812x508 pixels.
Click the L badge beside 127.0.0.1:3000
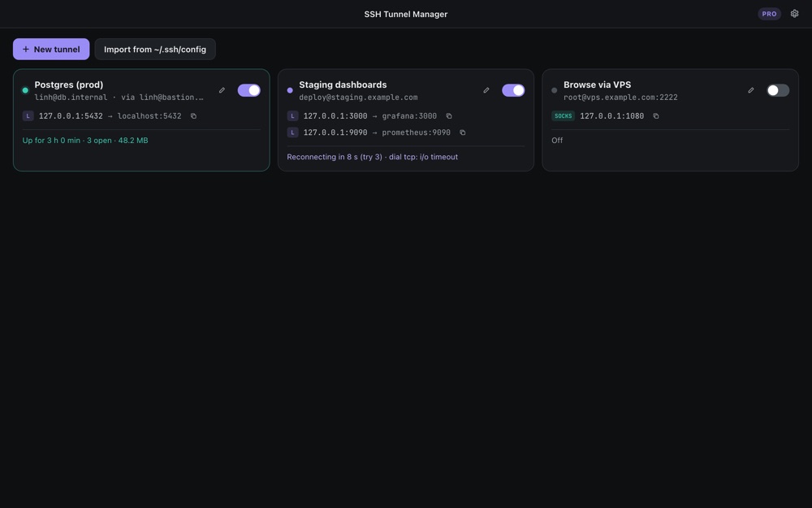(x=292, y=116)
